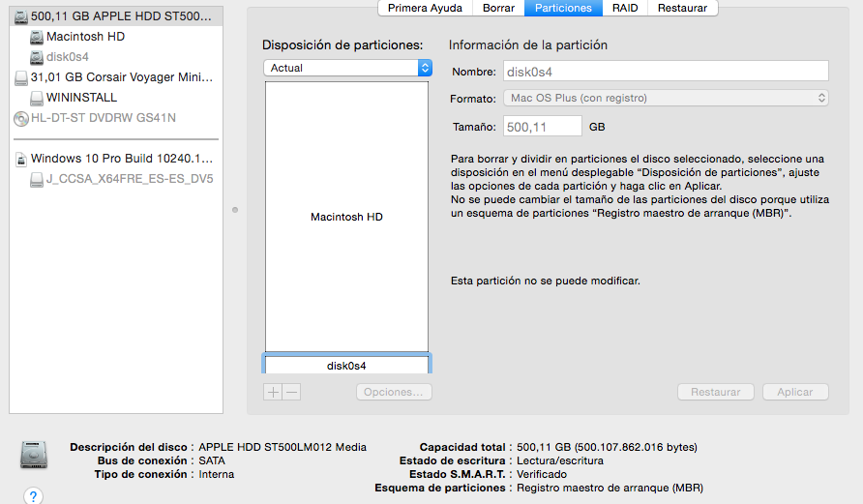
Task: Switch to the Primera Ayuda tab
Action: [x=425, y=8]
